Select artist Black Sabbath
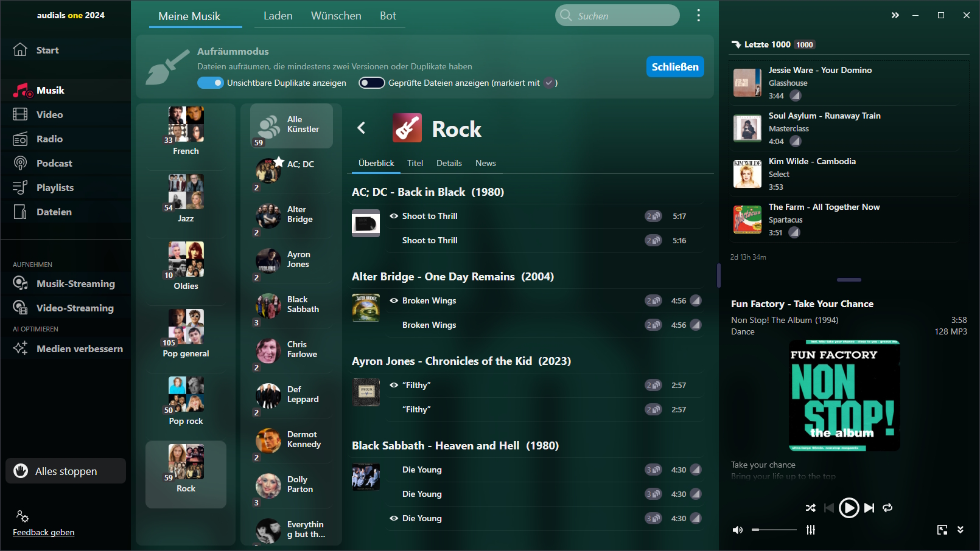The image size is (980, 551). [292, 307]
